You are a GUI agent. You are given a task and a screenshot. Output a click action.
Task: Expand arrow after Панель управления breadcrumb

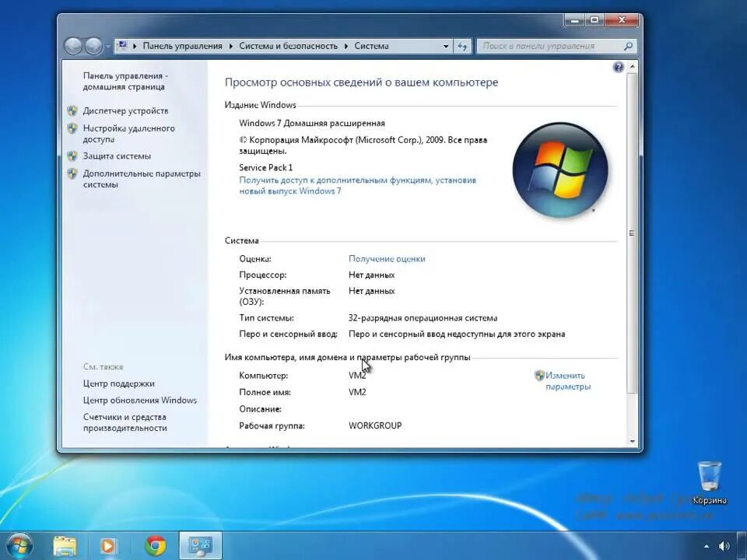231,46
